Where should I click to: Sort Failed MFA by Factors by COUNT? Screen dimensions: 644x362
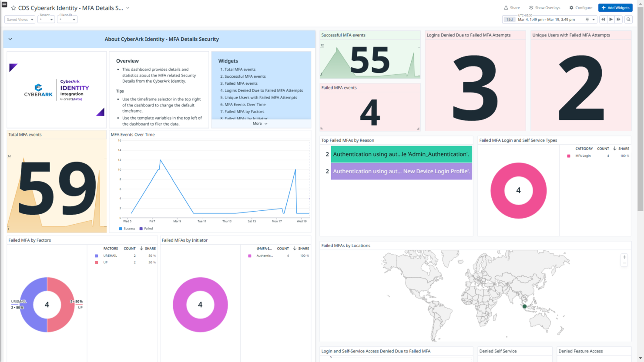coord(129,249)
